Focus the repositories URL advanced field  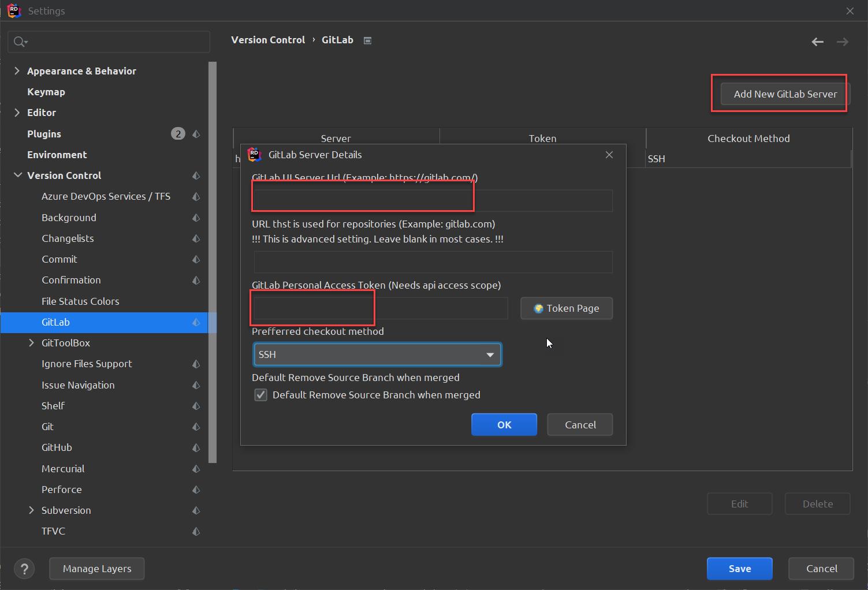[x=433, y=262]
